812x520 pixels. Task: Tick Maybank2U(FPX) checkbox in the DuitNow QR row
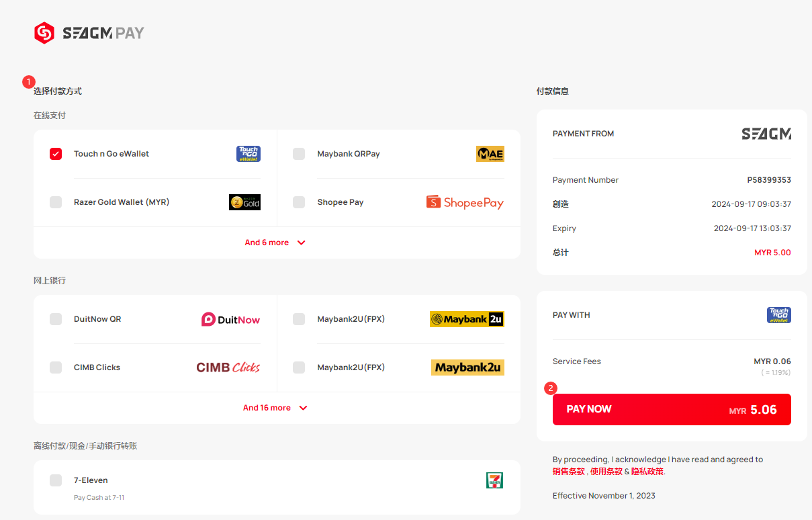(x=299, y=319)
